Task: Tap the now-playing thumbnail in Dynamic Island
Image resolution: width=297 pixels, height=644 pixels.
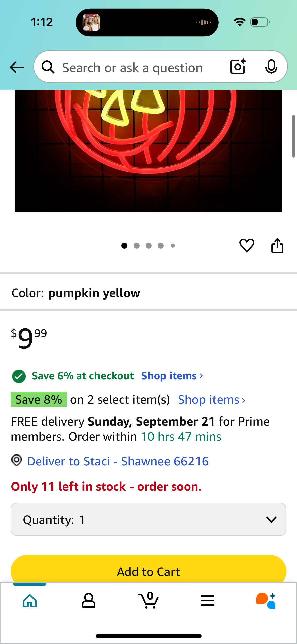Action: coord(91,22)
